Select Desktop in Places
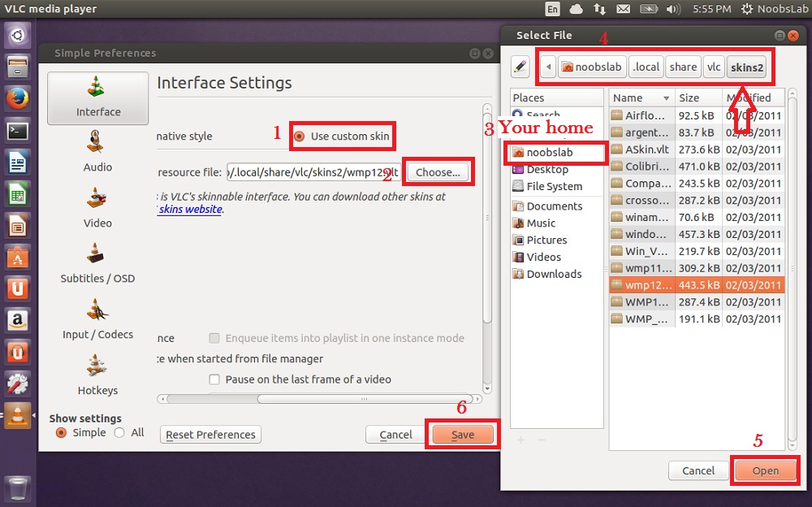The width and height of the screenshot is (812, 507). coord(557,170)
